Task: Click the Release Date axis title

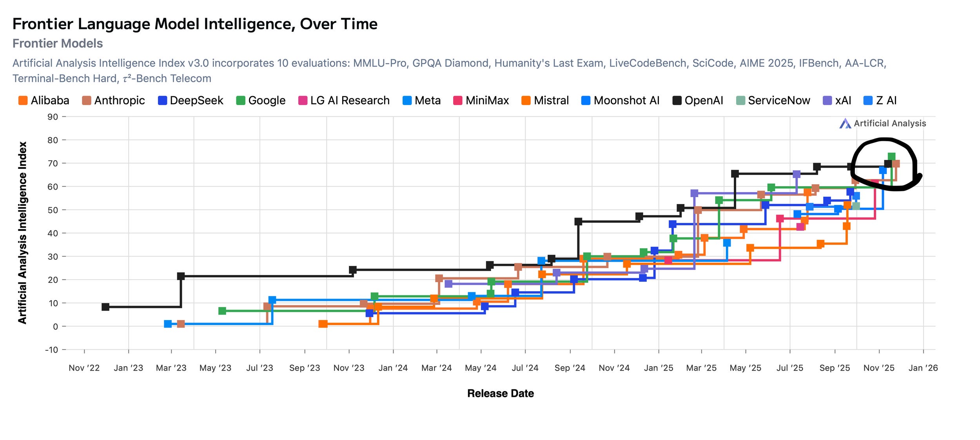Action: click(x=500, y=393)
